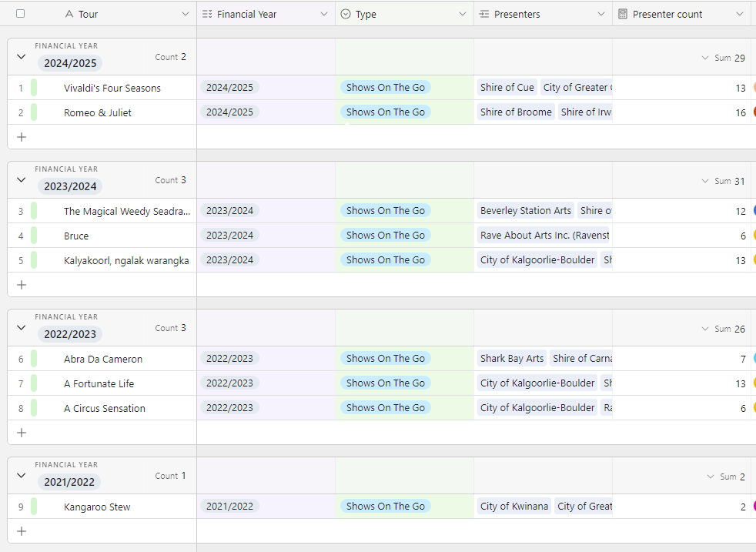Click the Presenters column linked-record icon
This screenshot has width=756, height=552.
coord(484,14)
